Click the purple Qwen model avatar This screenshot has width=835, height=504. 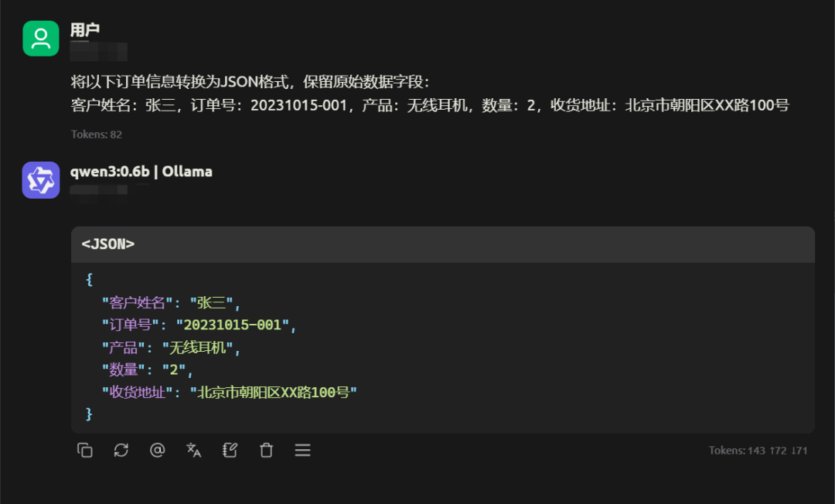click(x=41, y=180)
